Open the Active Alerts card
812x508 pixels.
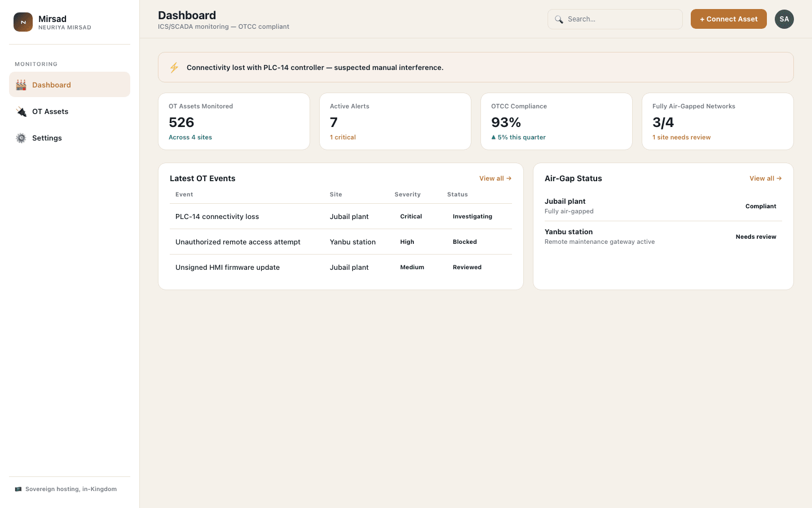tap(395, 121)
